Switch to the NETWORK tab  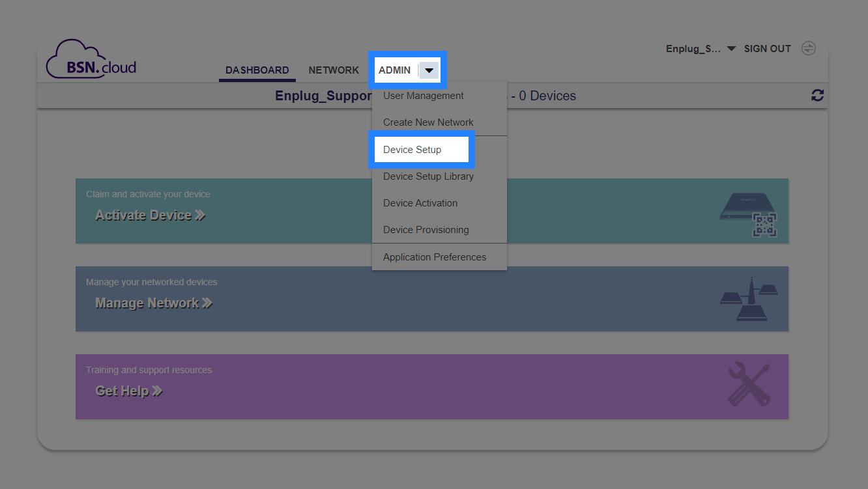[x=334, y=70]
